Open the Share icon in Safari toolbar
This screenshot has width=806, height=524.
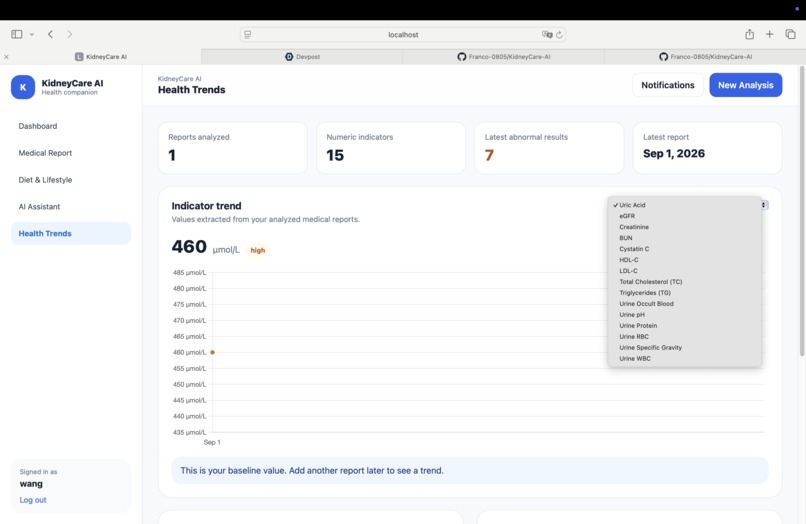[749, 34]
